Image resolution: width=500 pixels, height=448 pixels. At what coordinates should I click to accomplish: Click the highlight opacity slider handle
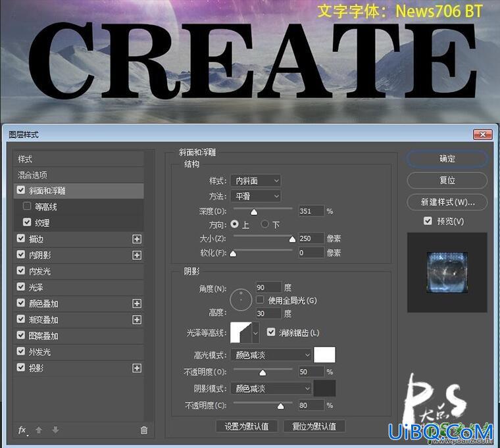(x=262, y=372)
